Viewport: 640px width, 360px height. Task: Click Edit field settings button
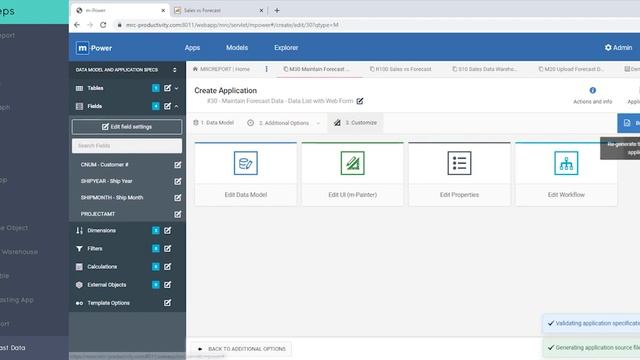(x=127, y=127)
